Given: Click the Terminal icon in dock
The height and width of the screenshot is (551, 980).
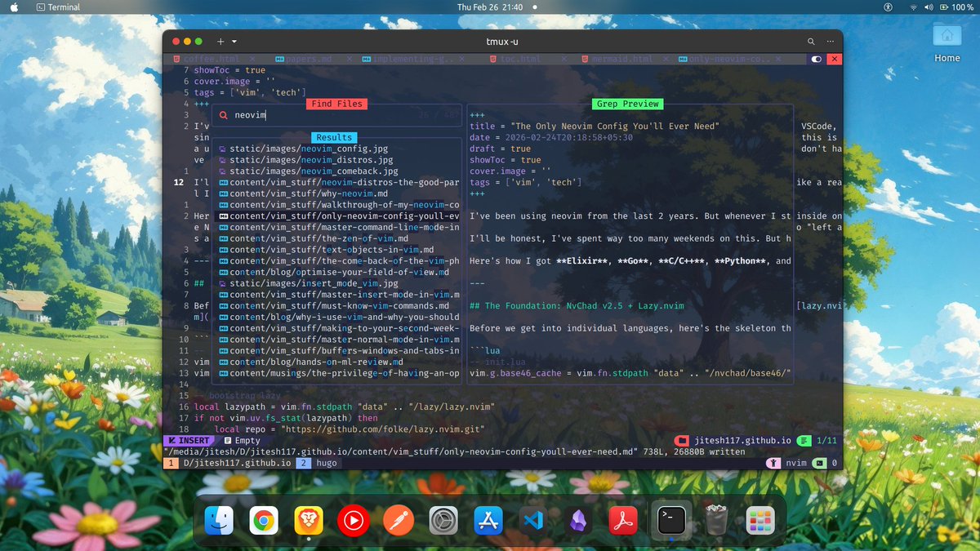Looking at the screenshot, I should 670,519.
